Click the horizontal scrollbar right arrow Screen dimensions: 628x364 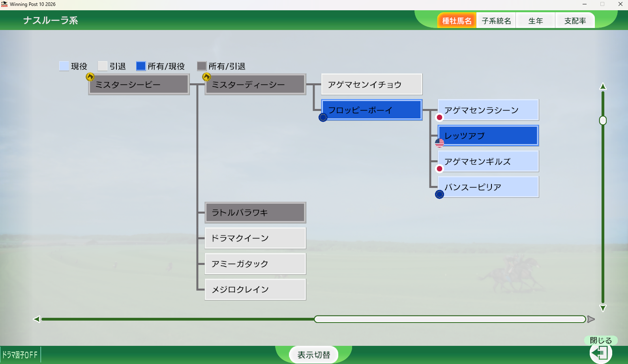pyautogui.click(x=591, y=319)
